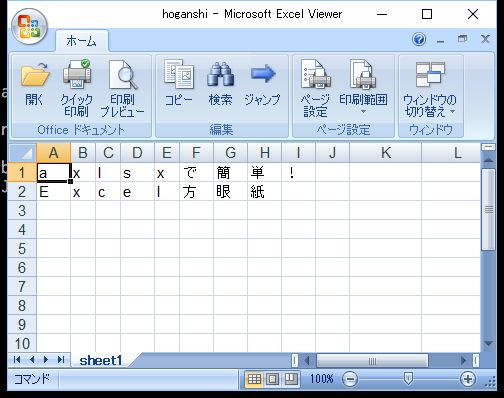
Task: Click クイック印刷 quick print icon
Action: point(77,75)
